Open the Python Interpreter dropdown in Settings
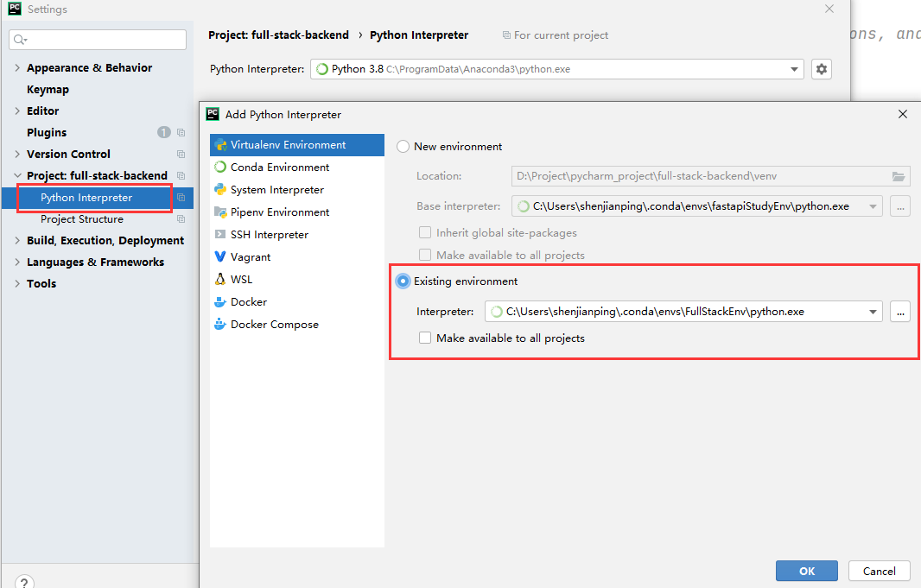This screenshot has height=588, width=921. point(794,69)
